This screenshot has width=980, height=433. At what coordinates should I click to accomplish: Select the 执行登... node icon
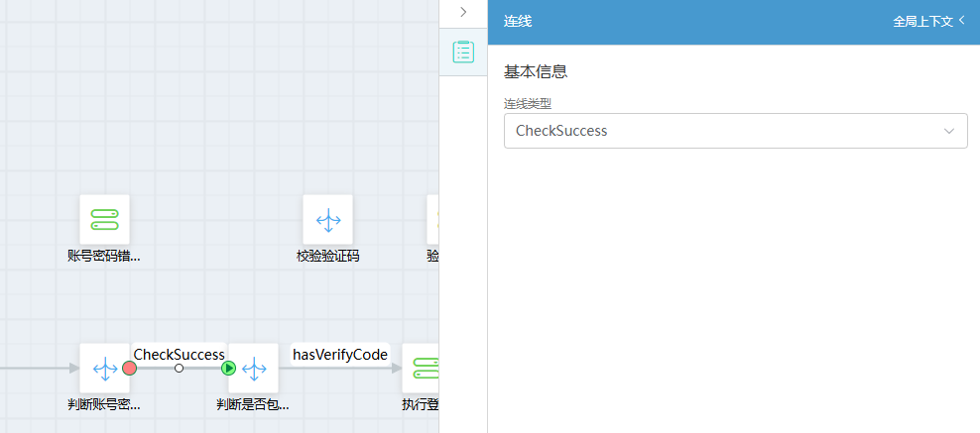click(x=421, y=369)
